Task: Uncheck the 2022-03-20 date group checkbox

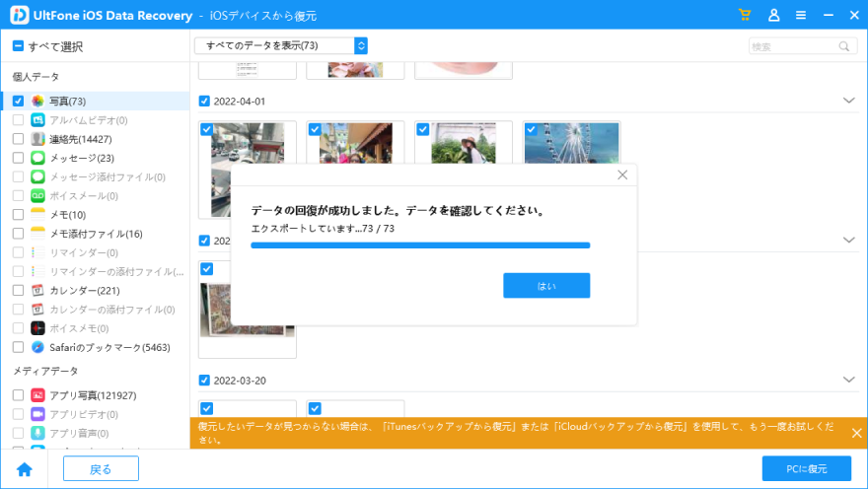Action: coord(204,380)
